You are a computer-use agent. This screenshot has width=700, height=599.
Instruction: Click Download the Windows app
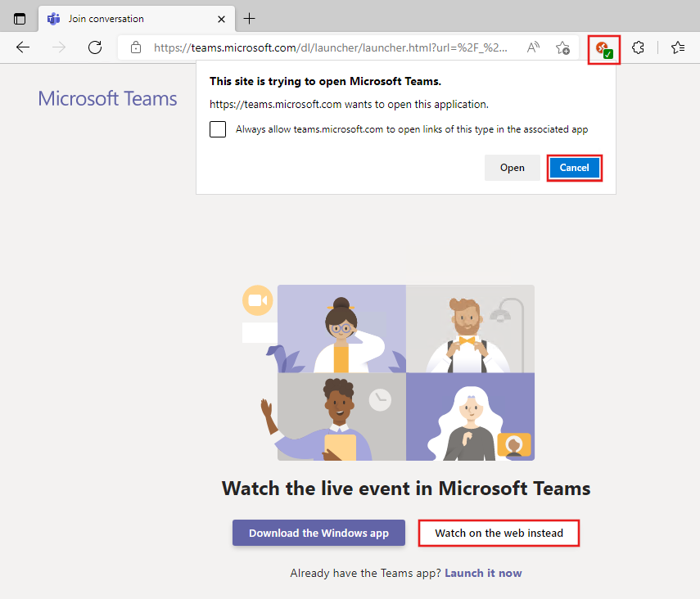318,533
